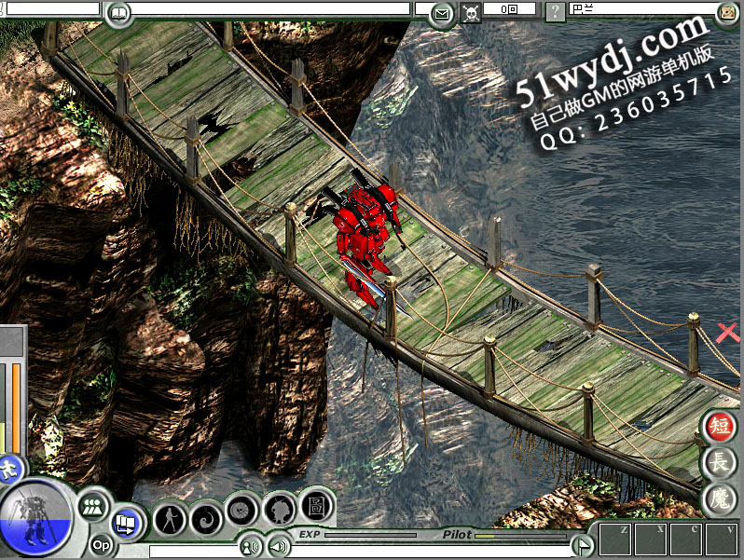The height and width of the screenshot is (560, 744).
Task: Click the flag icon beside hotkey slots
Action: [583, 545]
